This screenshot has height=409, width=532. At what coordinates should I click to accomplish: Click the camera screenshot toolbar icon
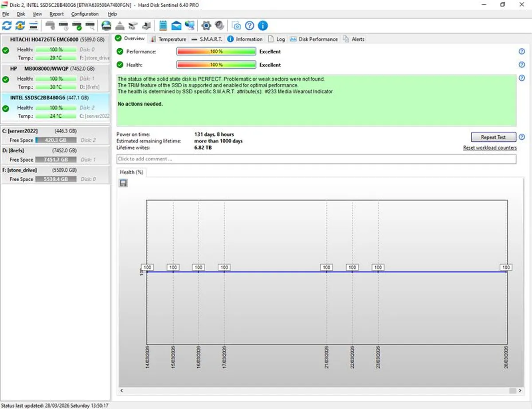click(237, 25)
